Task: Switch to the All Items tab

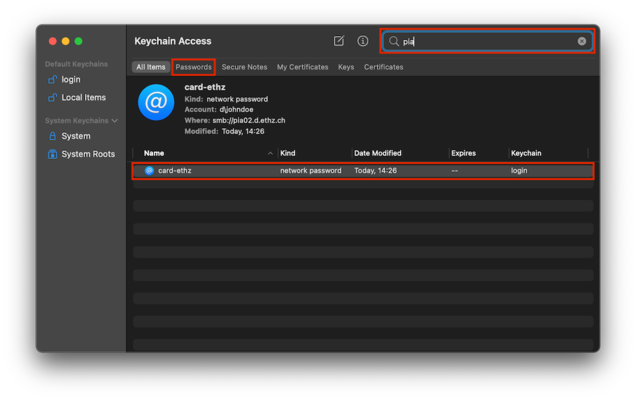Action: pyautogui.click(x=150, y=67)
